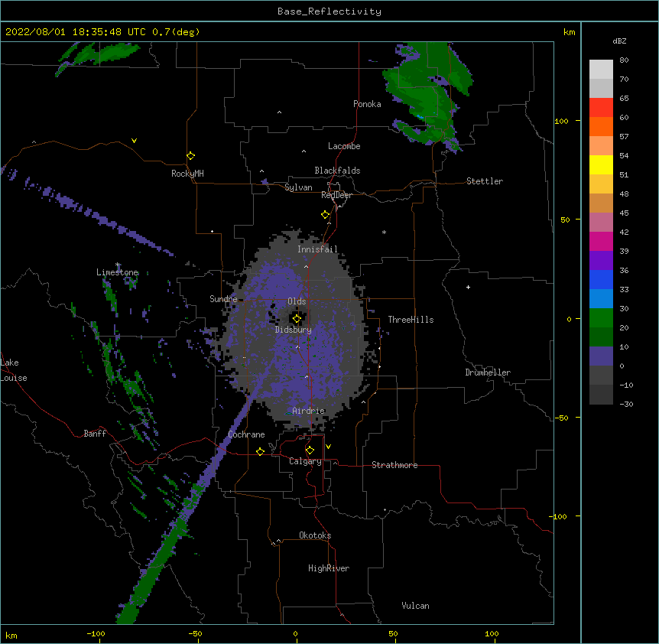659x644 pixels.
Task: Select the yellow diamond marker south of RedDeer
Action: pos(326,215)
